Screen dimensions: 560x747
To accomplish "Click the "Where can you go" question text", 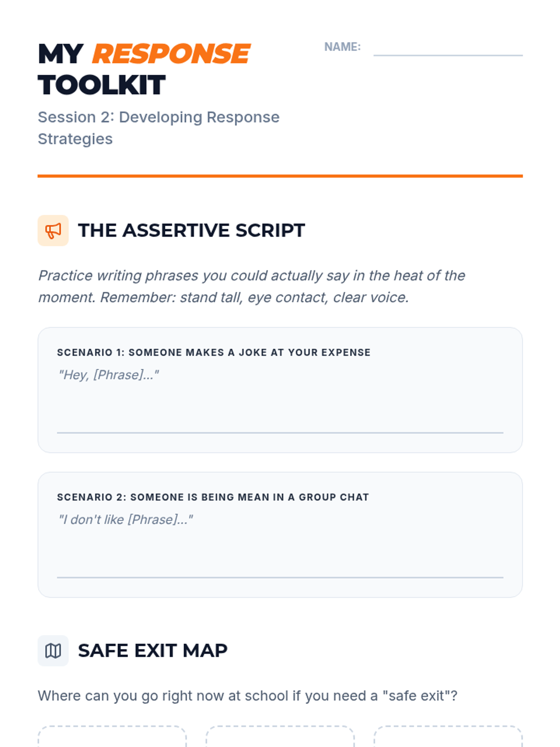I will 247,696.
